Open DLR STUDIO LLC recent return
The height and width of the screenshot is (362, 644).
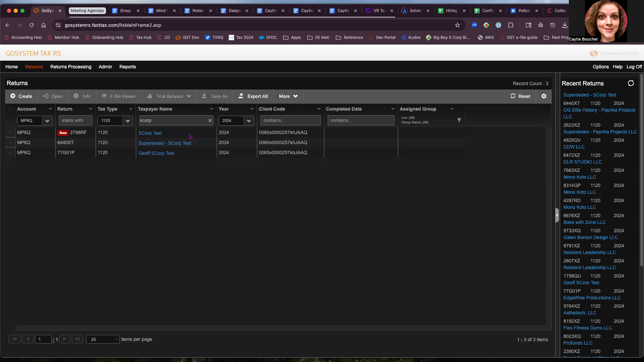[x=582, y=162]
